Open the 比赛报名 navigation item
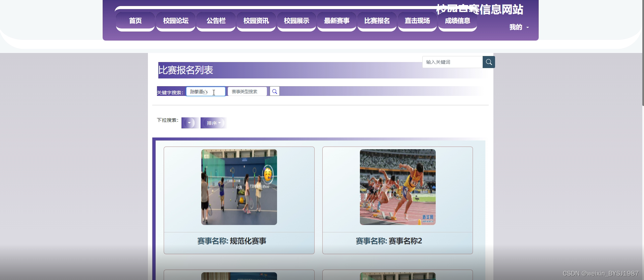Viewport: 644px width, 280px height. pos(377,21)
